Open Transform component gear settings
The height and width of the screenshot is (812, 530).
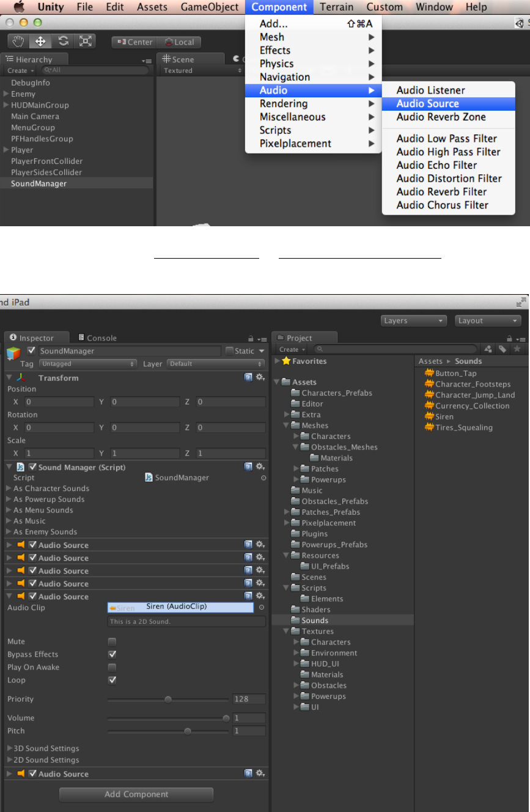coord(260,378)
